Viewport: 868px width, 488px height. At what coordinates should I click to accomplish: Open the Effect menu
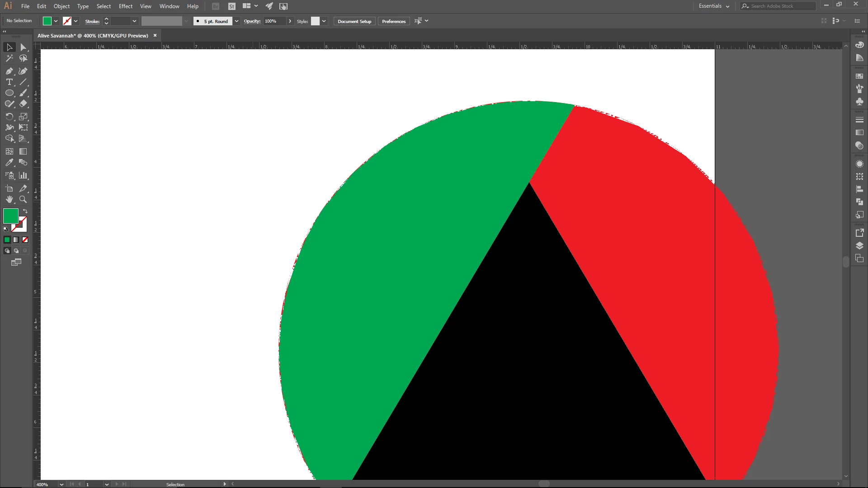point(126,6)
